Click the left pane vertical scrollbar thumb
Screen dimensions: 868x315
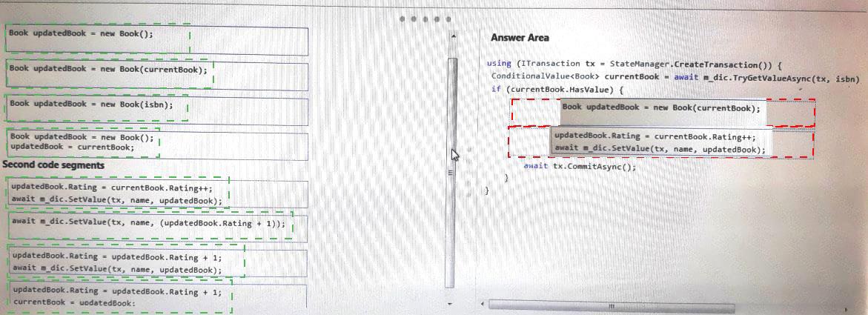click(x=451, y=172)
